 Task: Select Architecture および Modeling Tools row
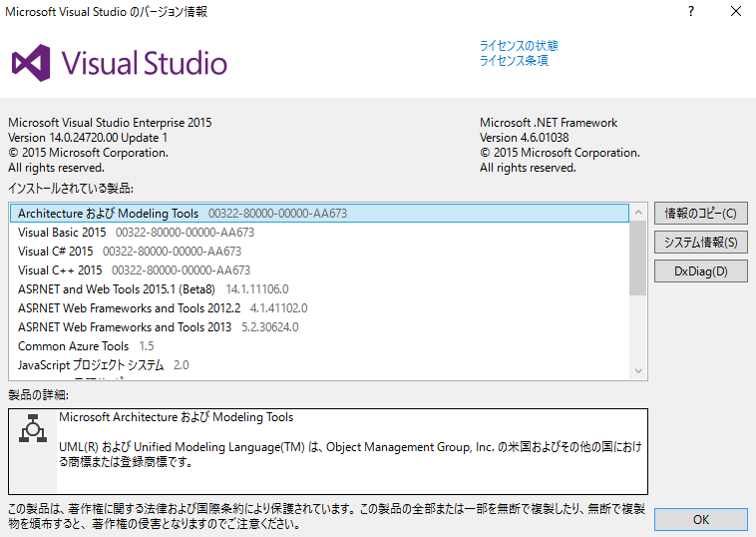click(x=320, y=214)
